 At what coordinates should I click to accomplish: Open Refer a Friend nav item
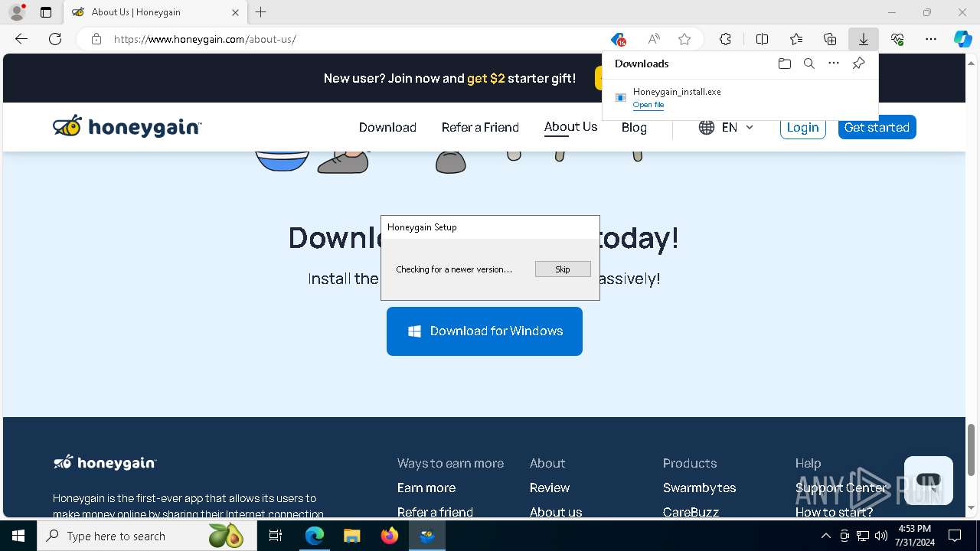coord(480,127)
